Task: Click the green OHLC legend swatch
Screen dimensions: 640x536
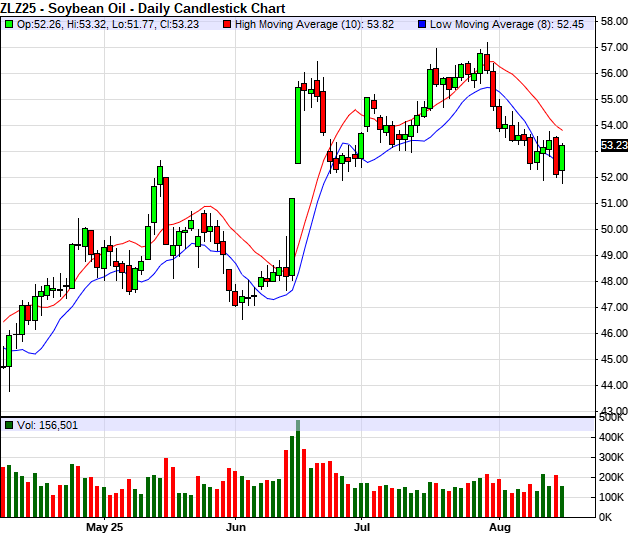Action: pos(9,24)
